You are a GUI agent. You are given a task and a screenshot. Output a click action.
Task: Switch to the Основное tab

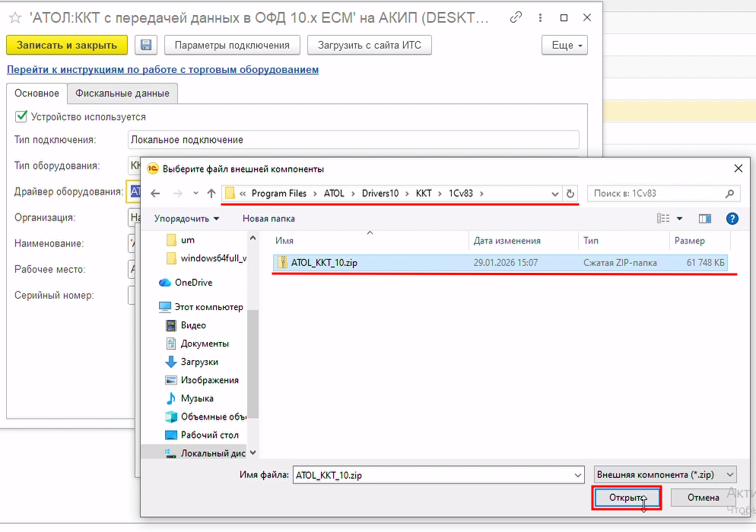coord(37,93)
